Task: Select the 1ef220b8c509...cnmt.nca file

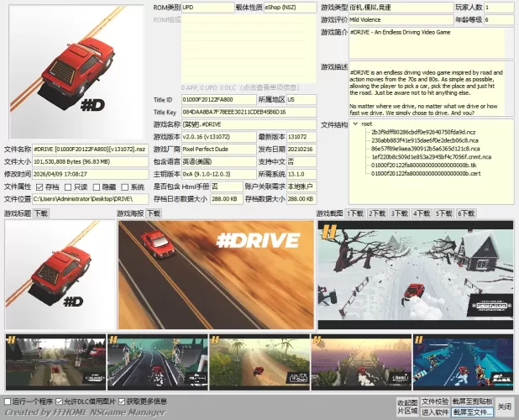Action: (431, 157)
